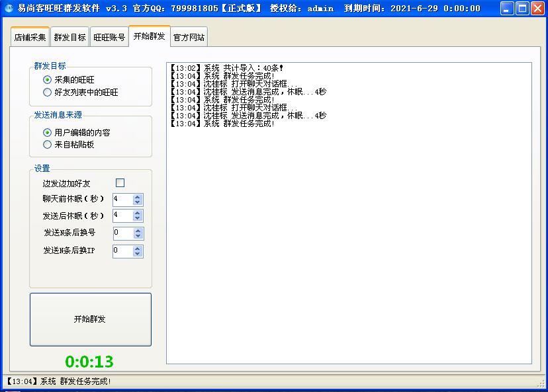Increase 聊天前休眠 seconds with up arrow
The width and height of the screenshot is (548, 392).
[x=138, y=197]
